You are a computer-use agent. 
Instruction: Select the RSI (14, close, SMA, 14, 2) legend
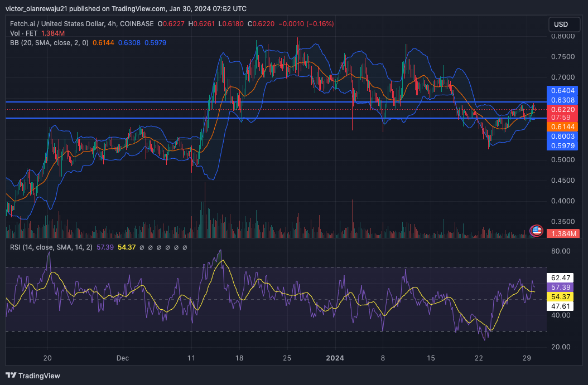coord(51,247)
